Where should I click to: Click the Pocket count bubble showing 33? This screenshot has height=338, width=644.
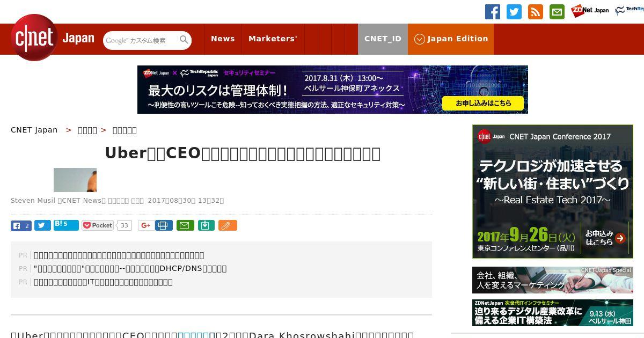(125, 226)
